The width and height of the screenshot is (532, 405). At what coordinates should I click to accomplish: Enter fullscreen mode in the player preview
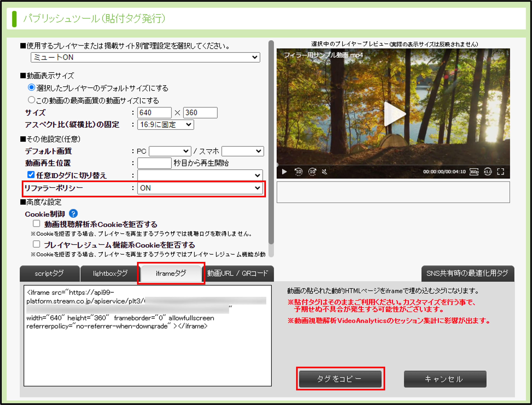point(501,172)
